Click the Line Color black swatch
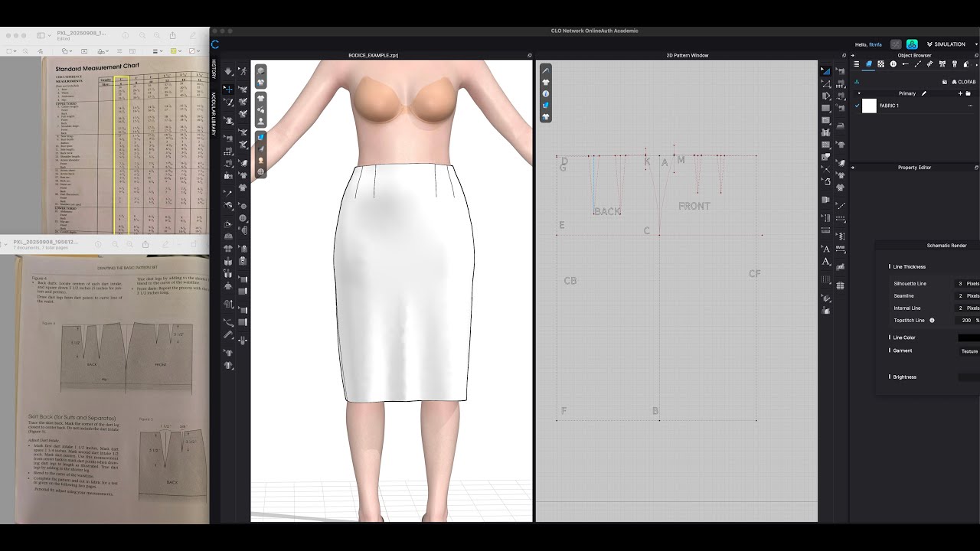The width and height of the screenshot is (980, 551). coord(969,337)
